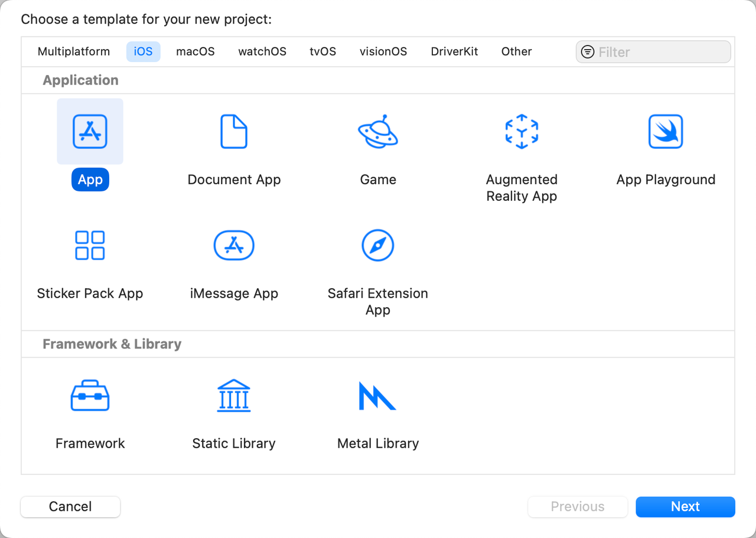Click the Cancel button
Viewport: 756px width, 538px height.
pyautogui.click(x=70, y=507)
